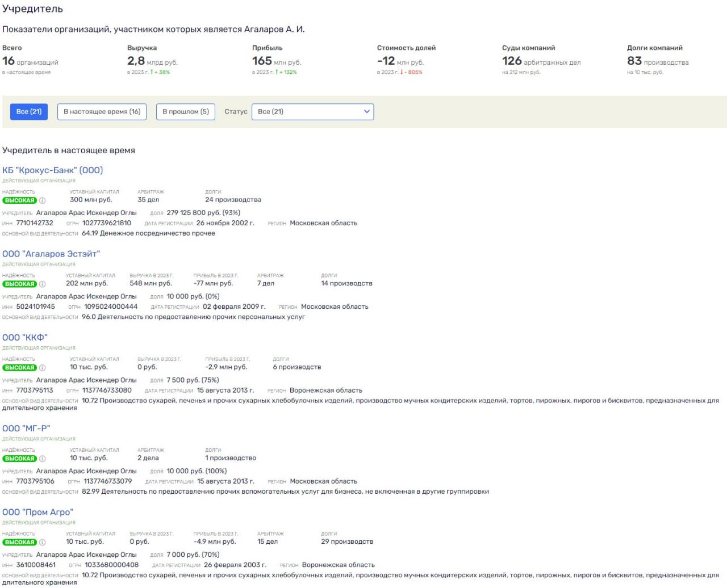Click the "2,8 млрд руб." revenue value

[x=152, y=61]
